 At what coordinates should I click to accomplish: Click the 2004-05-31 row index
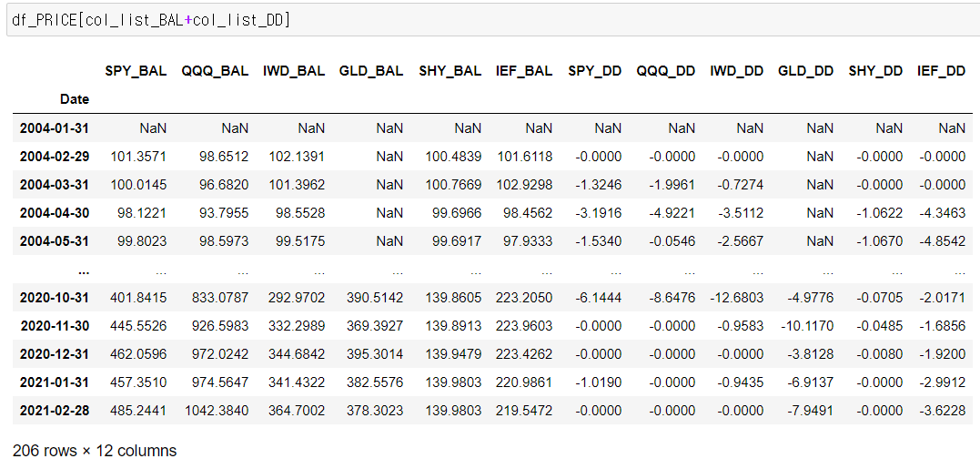(x=55, y=241)
